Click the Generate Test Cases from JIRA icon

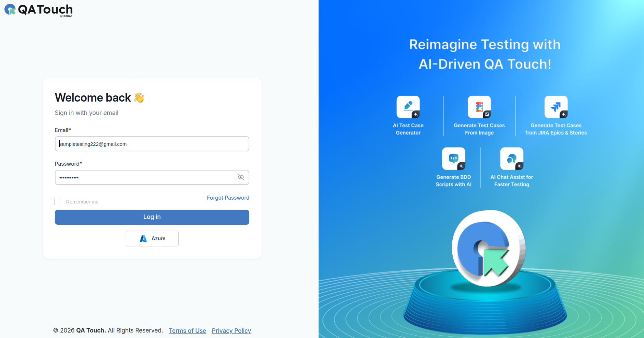click(556, 107)
